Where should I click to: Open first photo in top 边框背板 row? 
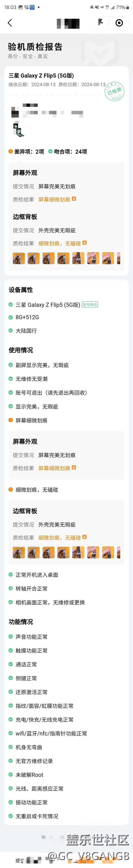point(19,258)
